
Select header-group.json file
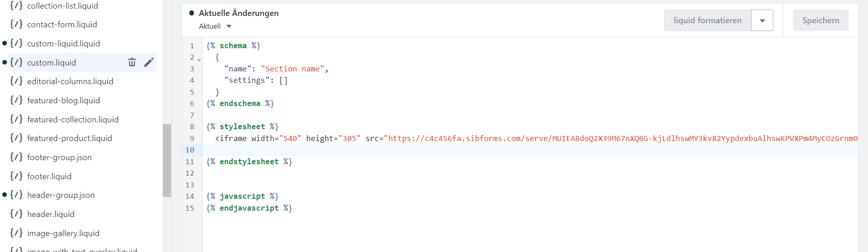pyautogui.click(x=61, y=195)
